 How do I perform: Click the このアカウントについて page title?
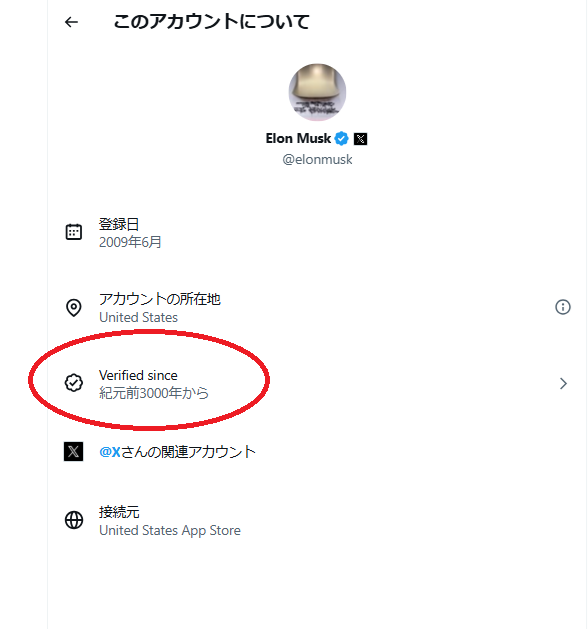click(x=211, y=21)
